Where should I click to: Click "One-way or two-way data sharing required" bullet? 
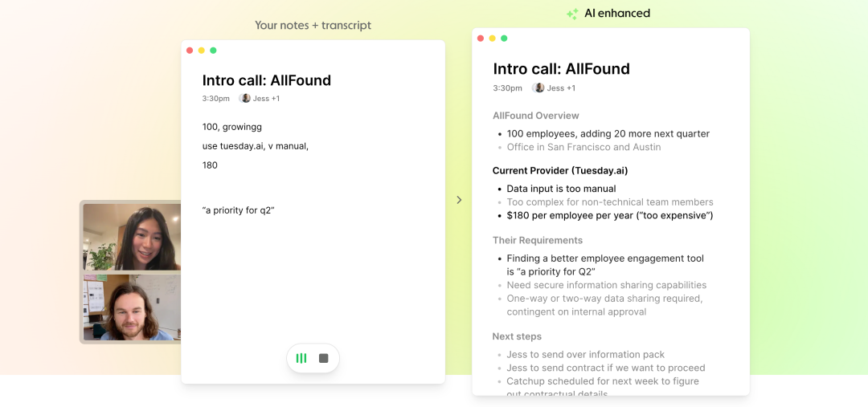click(604, 305)
